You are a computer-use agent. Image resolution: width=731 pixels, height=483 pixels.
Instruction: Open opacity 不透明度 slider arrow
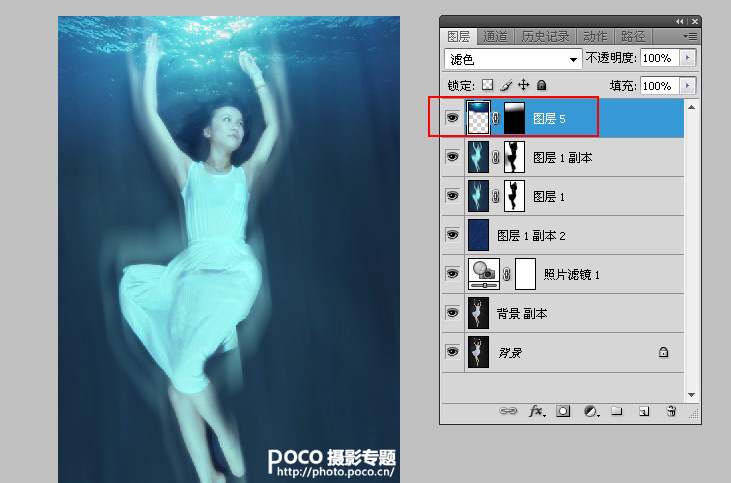(x=687, y=58)
